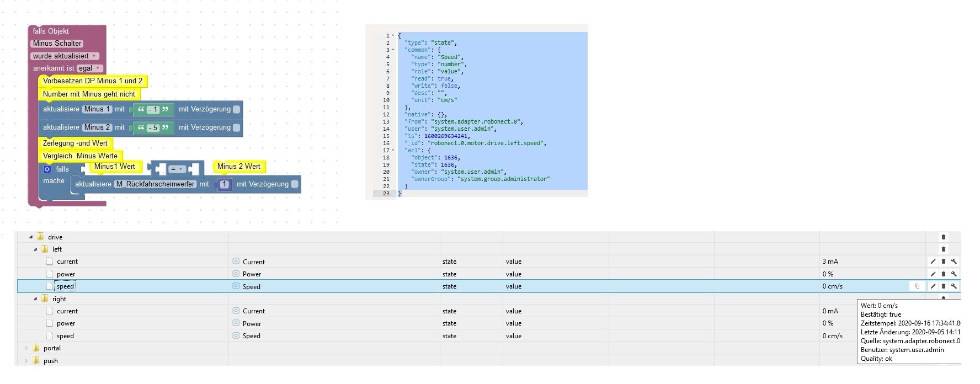Image resolution: width=980 pixels, height=384 pixels.
Task: Toggle the mit Verzögerung checkbox on Minus 2 block
Action: pos(237,127)
